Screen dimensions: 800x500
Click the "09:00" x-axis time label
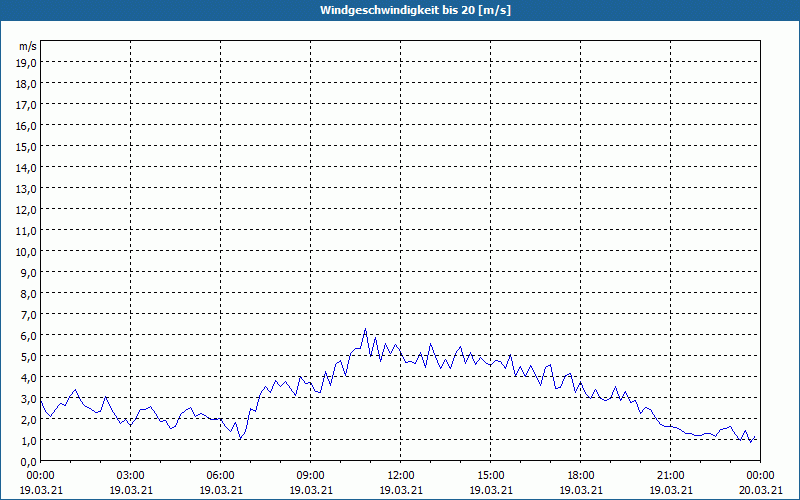[310, 476]
